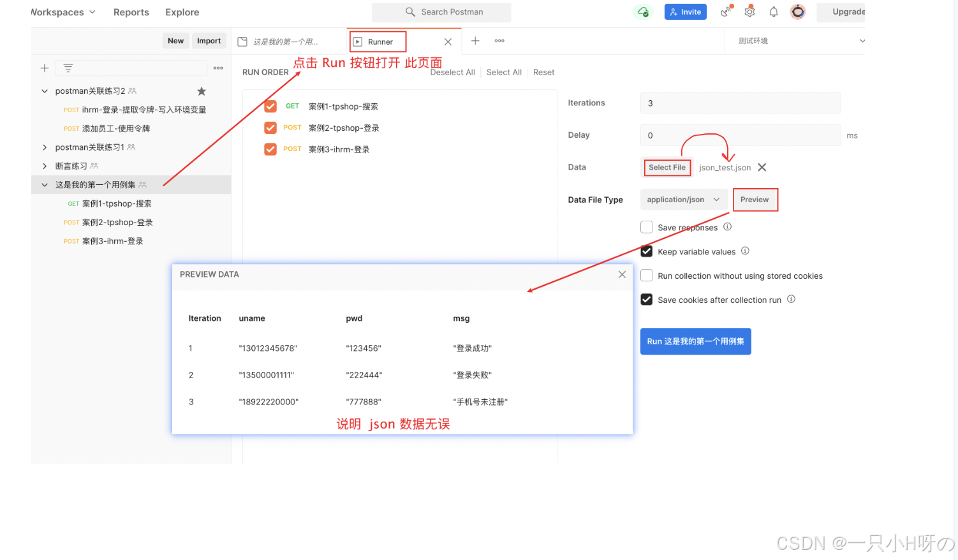Screen dimensions: 958x560
Task: Open ihrm-登录-提取令牌-写入环境变量 request
Action: tap(144, 110)
